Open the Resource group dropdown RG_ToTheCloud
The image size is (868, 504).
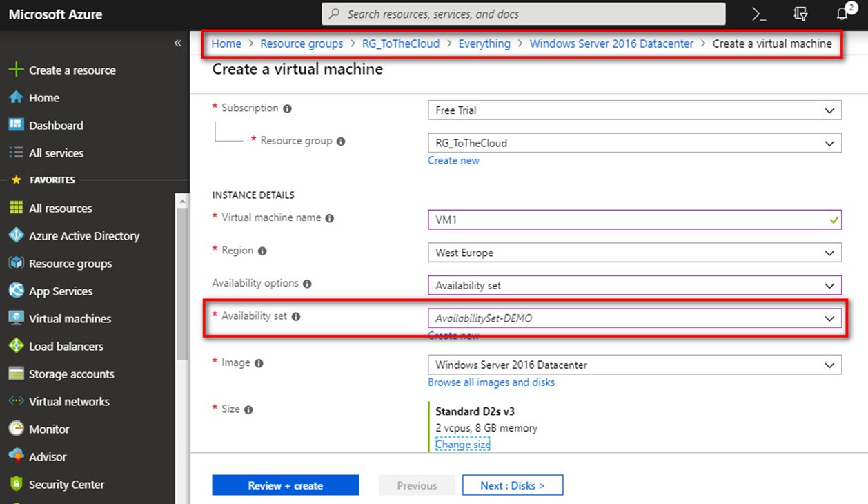pos(635,143)
